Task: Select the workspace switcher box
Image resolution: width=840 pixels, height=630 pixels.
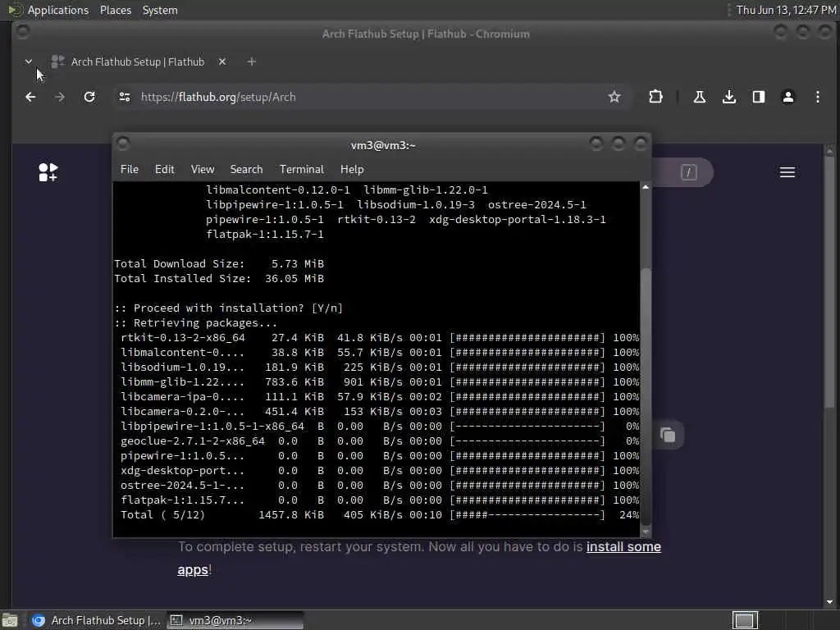Action: tap(745, 620)
